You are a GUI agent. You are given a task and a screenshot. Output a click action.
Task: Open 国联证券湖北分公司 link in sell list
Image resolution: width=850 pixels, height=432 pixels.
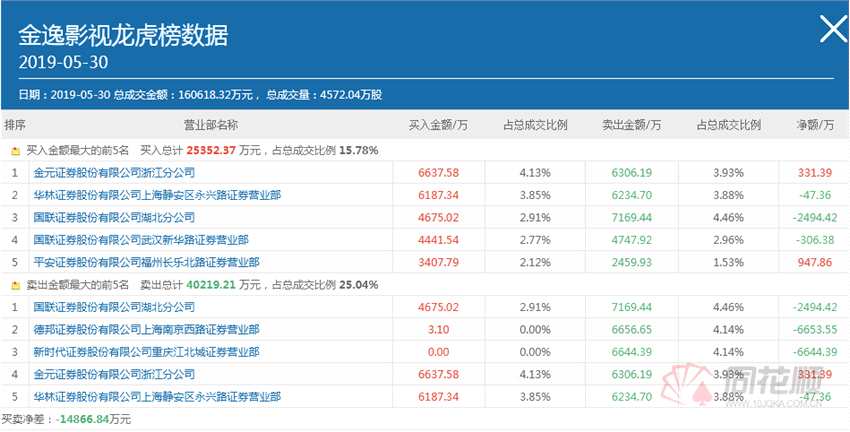pos(114,307)
